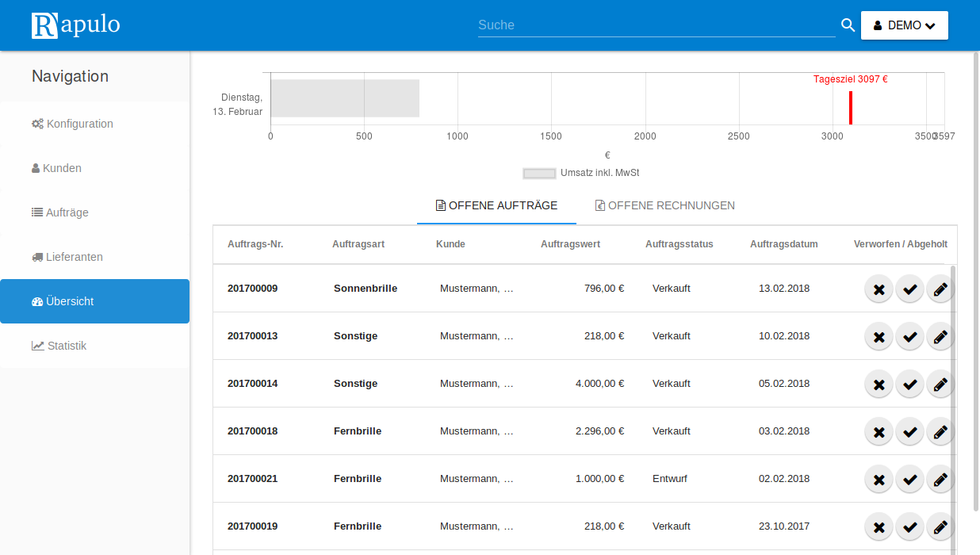Image resolution: width=980 pixels, height=555 pixels.
Task: Click the red Tagesziel marker in chart
Action: pyautogui.click(x=850, y=107)
